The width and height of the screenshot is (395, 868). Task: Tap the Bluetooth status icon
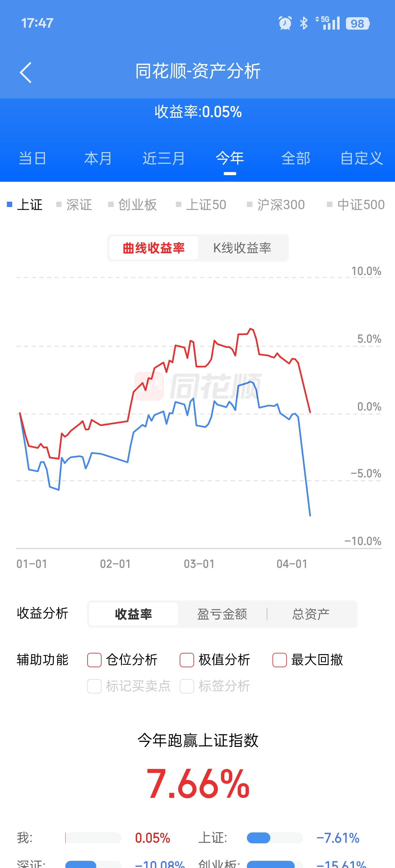pos(303,23)
